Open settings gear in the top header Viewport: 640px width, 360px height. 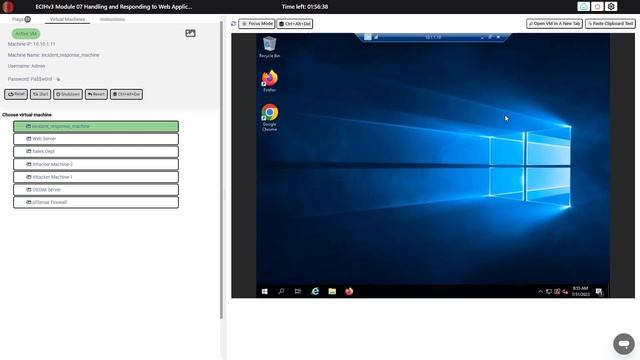pos(611,7)
